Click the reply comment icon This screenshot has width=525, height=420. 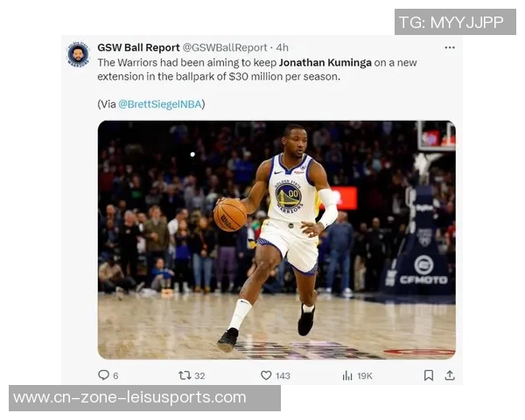click(x=103, y=374)
